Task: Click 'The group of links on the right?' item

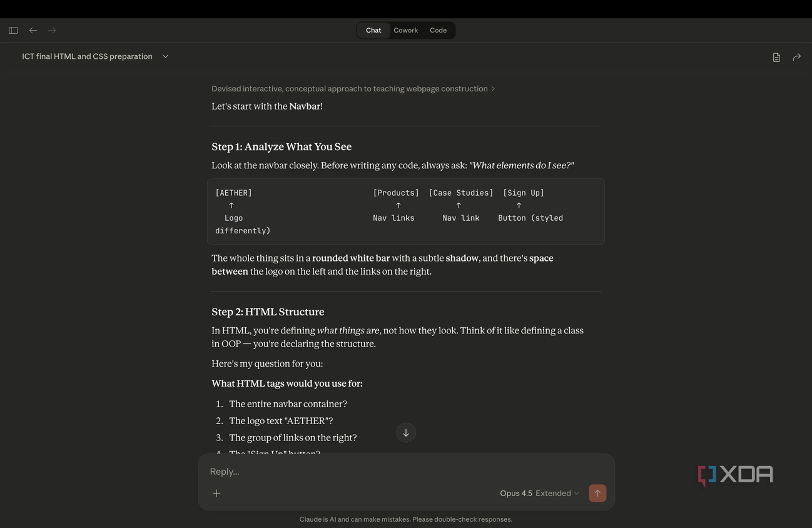Action: (293, 438)
